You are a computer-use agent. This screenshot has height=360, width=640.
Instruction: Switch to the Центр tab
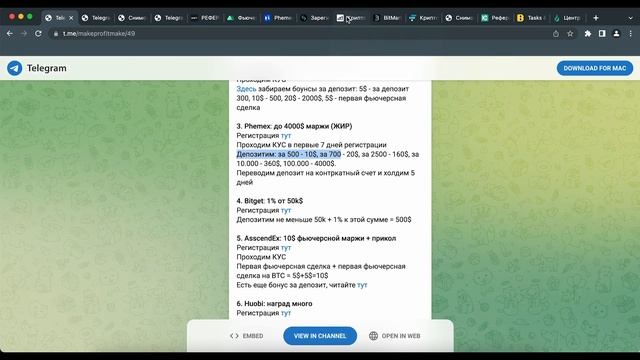[567, 18]
